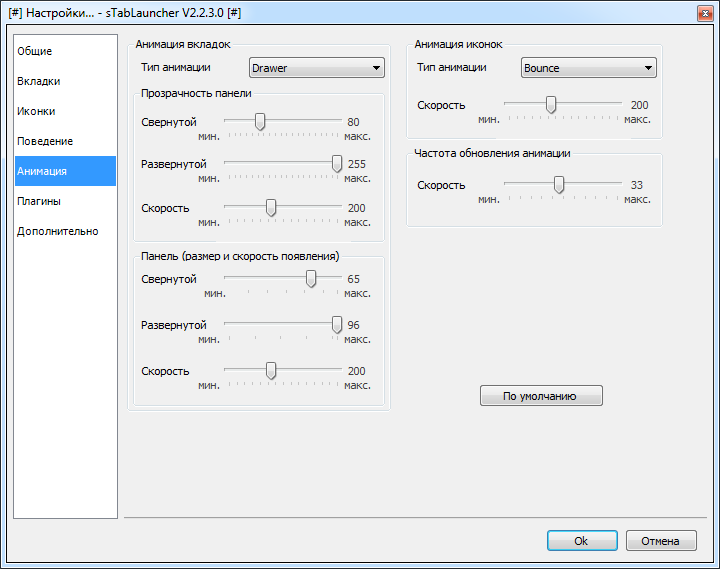Click the transparency Развернутой slider thumb at 255
Screen dimensions: 720x569
pyautogui.click(x=337, y=163)
